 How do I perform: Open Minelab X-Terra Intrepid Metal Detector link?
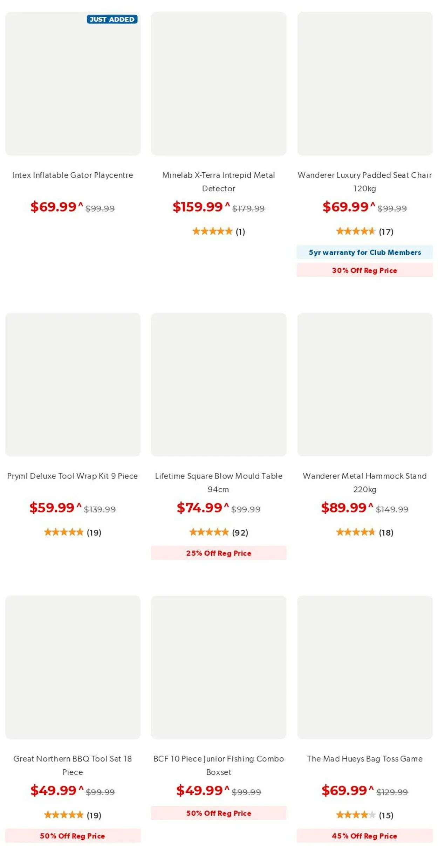218,181
